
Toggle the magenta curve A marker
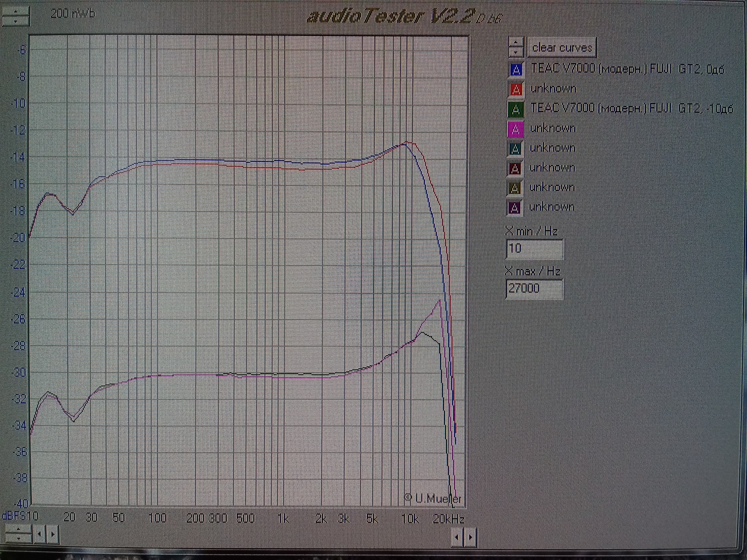[x=515, y=129]
